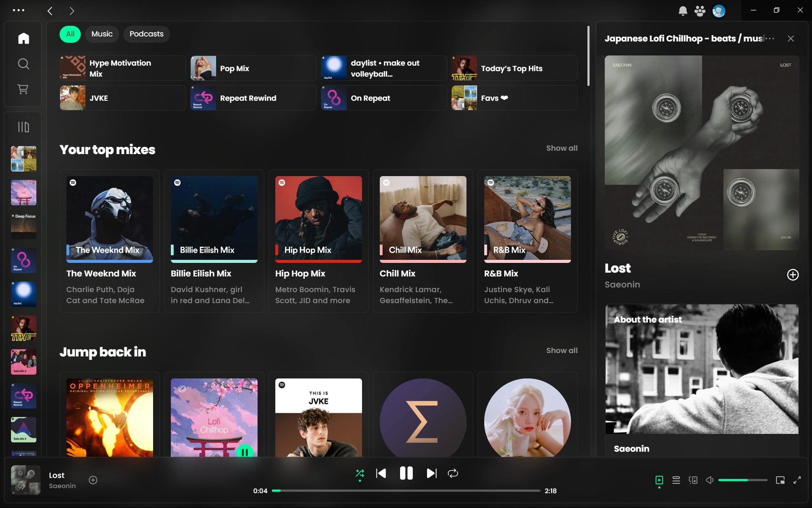Select the Music filter tab
812x508 pixels.
point(102,34)
